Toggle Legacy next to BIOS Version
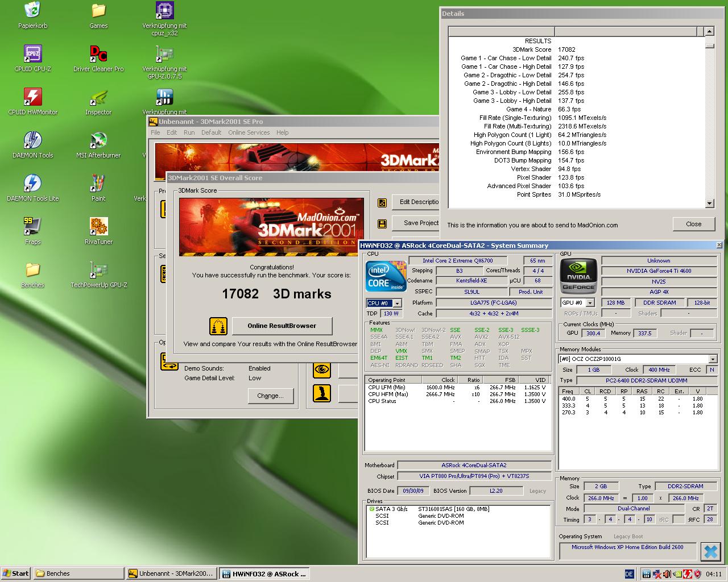Image resolution: width=728 pixels, height=582 pixels. pyautogui.click(x=537, y=490)
